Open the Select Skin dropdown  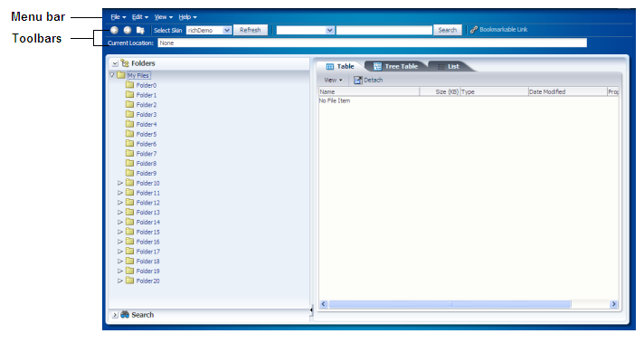[209, 31]
